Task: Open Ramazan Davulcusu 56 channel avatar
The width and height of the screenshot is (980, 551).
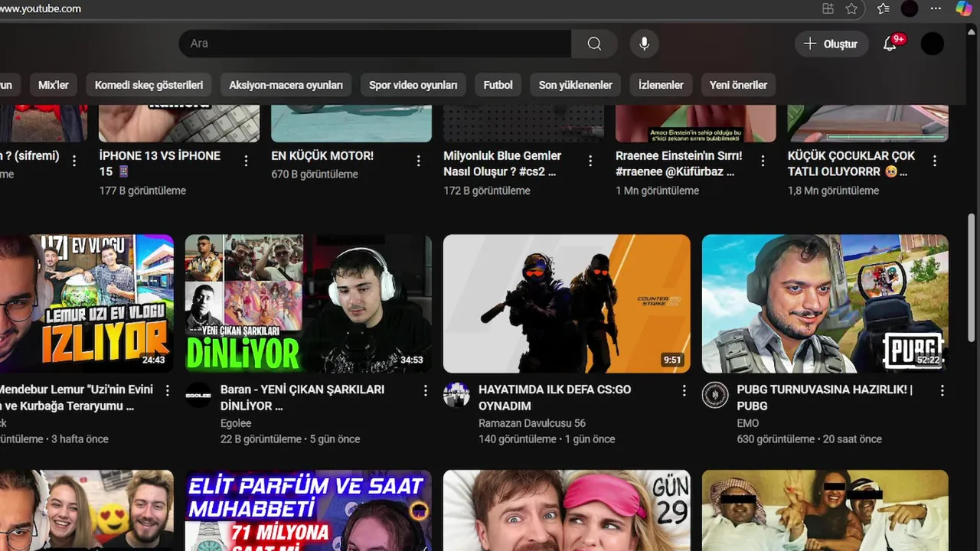Action: pos(456,395)
